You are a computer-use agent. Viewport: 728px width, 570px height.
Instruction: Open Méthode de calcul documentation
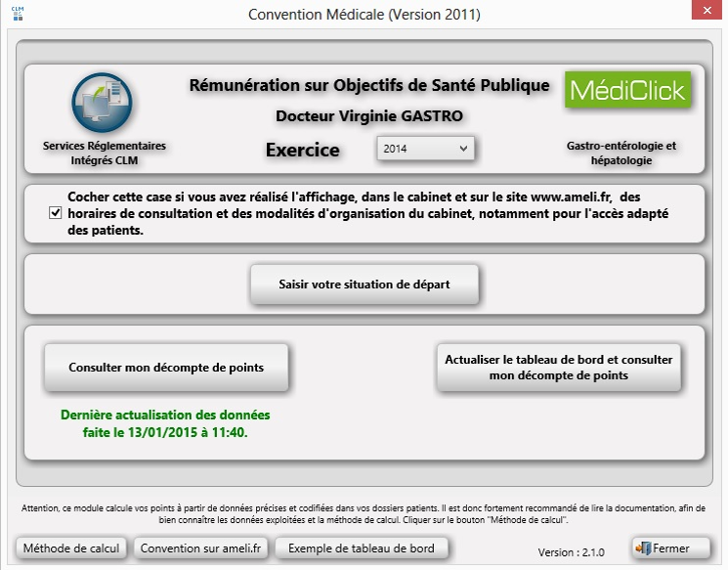71,548
